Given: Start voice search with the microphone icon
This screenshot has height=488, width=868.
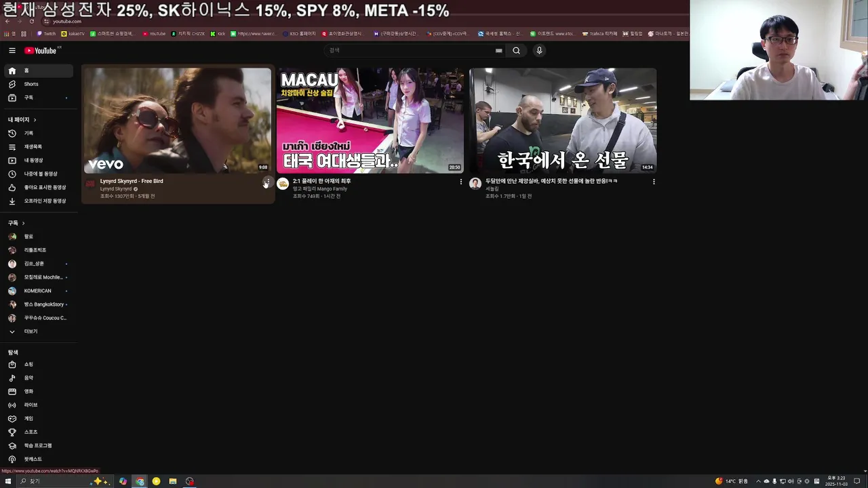Looking at the screenshot, I should [539, 50].
